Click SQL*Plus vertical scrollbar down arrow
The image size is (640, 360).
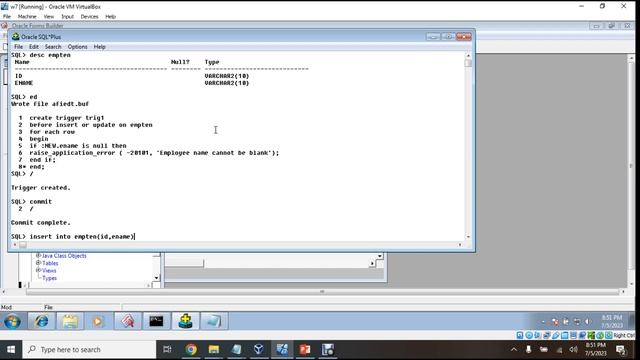(468, 237)
